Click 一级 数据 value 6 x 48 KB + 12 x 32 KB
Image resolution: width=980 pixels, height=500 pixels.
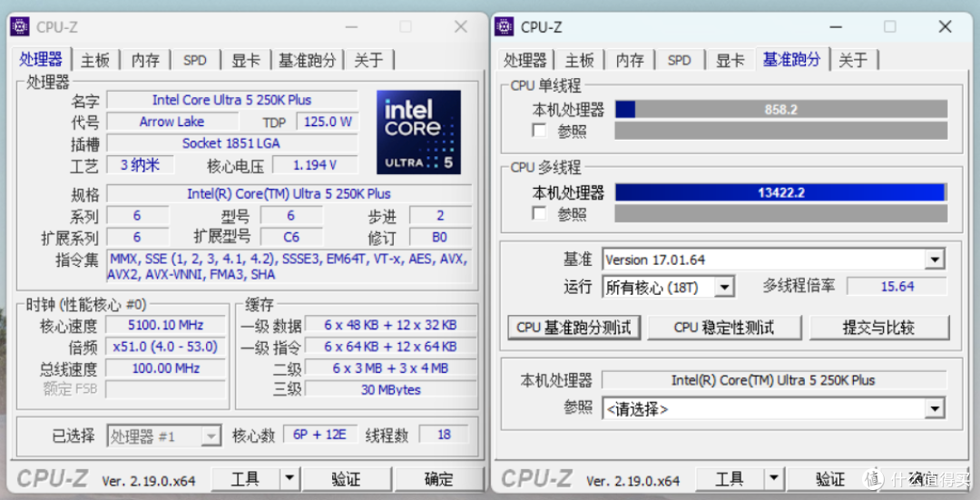click(390, 325)
